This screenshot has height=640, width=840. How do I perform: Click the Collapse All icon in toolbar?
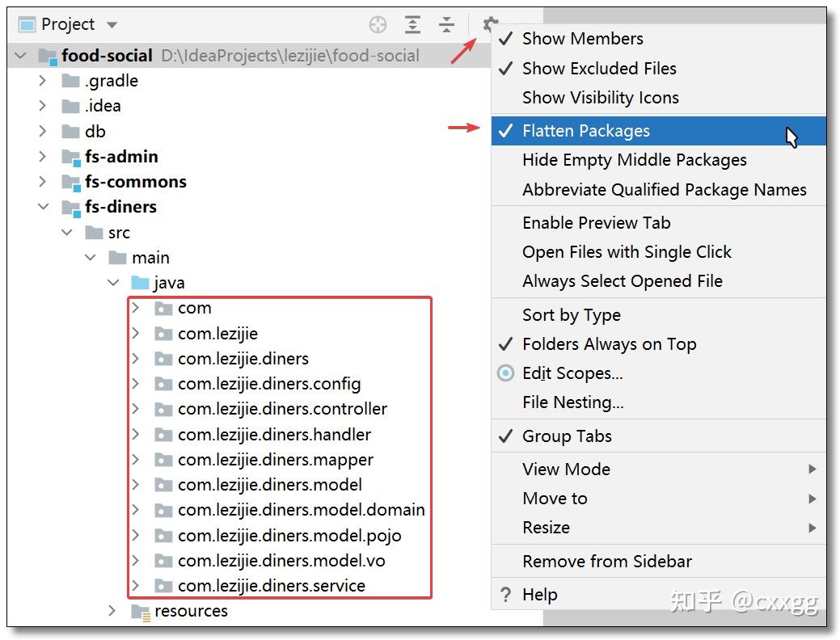point(446,24)
